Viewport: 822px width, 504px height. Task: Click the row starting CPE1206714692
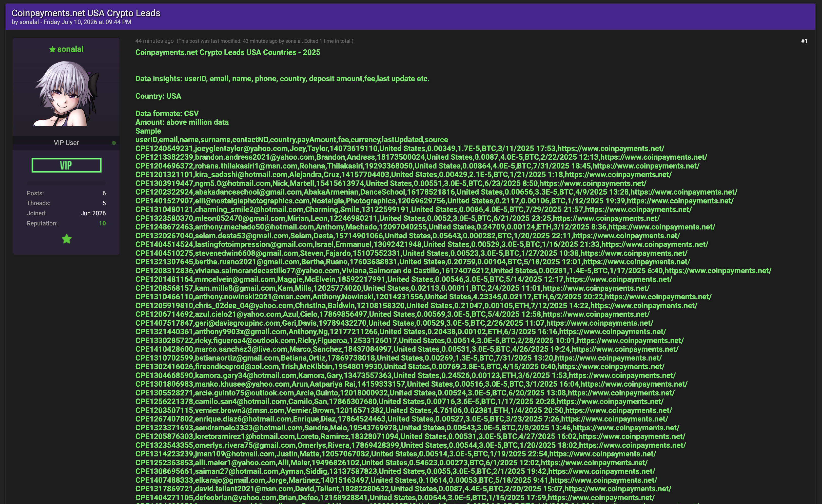click(x=392, y=314)
